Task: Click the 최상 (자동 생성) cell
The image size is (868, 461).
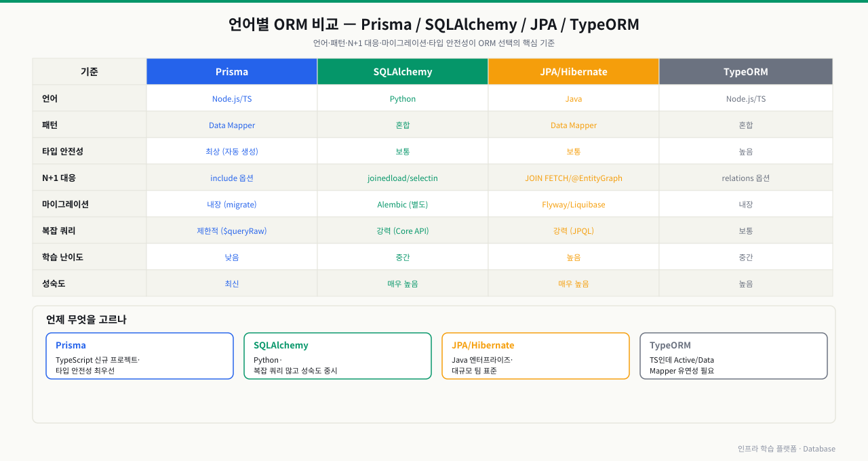Action: point(232,151)
